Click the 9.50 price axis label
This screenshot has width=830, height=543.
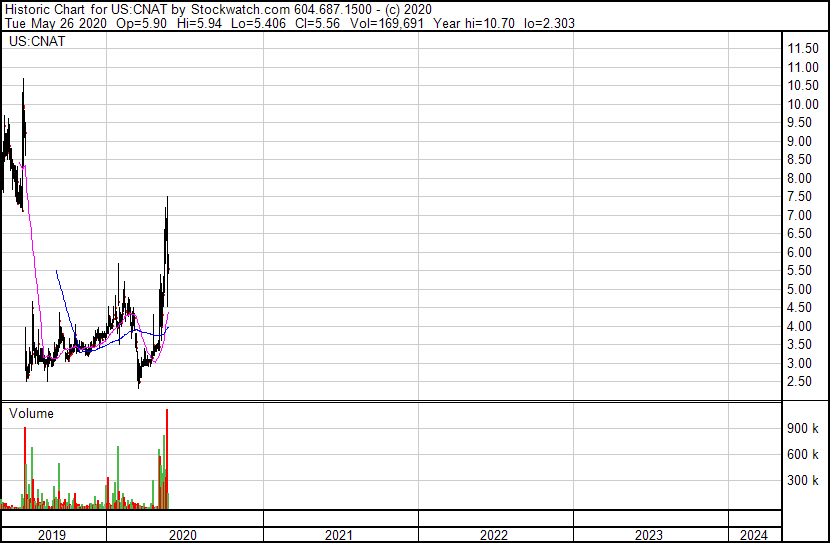click(x=799, y=122)
